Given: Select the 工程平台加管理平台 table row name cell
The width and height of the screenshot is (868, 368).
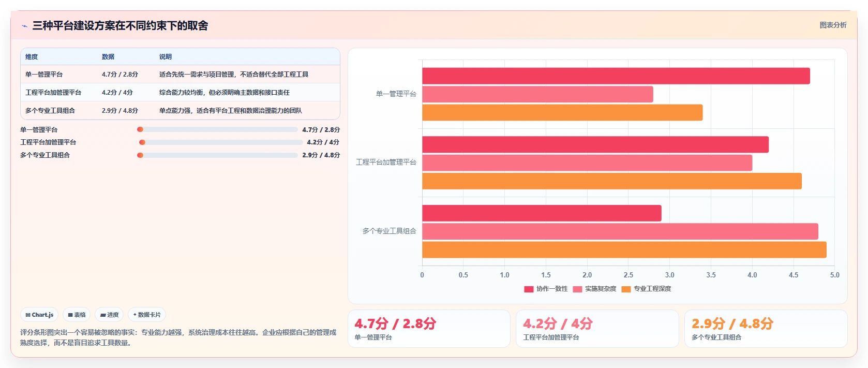Looking at the screenshot, I should (53, 93).
